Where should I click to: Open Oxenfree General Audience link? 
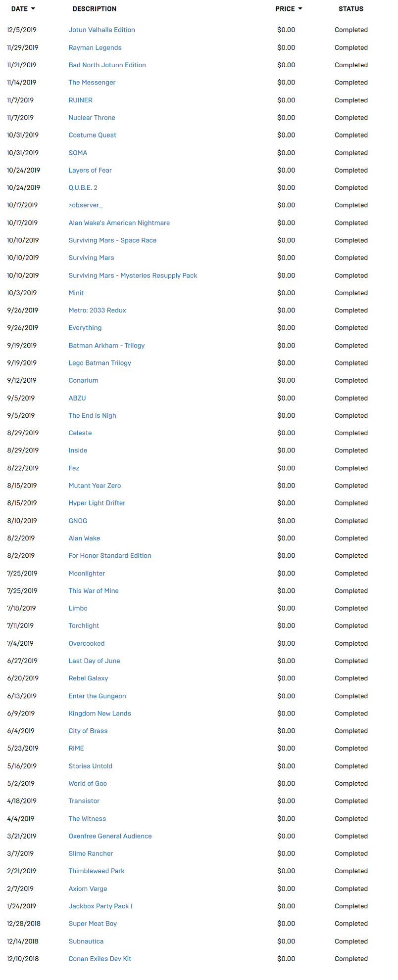point(110,836)
